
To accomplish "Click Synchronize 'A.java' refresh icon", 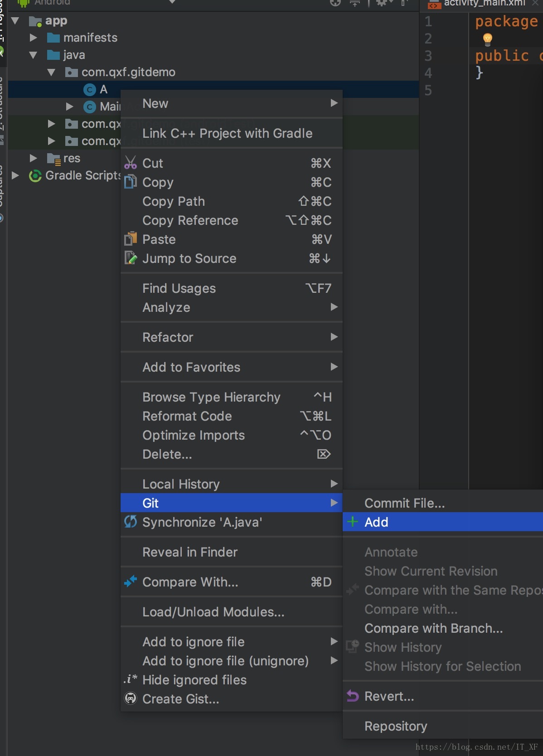I will point(131,522).
